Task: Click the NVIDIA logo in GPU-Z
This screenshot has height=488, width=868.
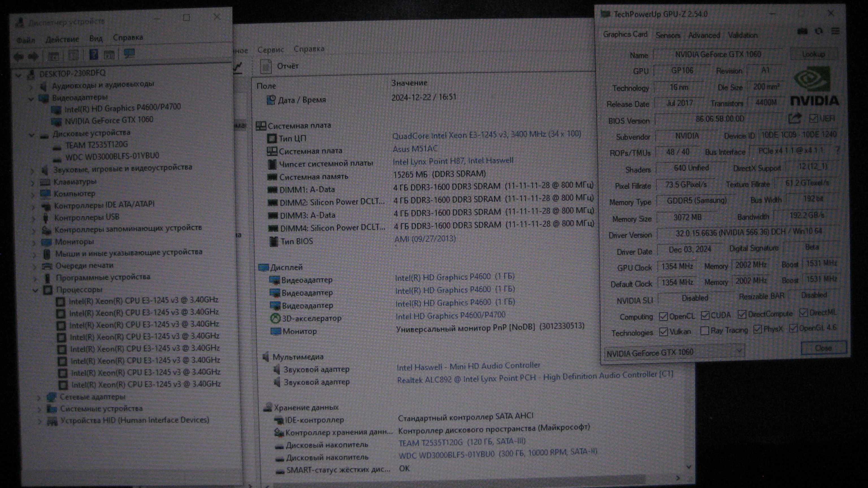Action: (x=814, y=86)
